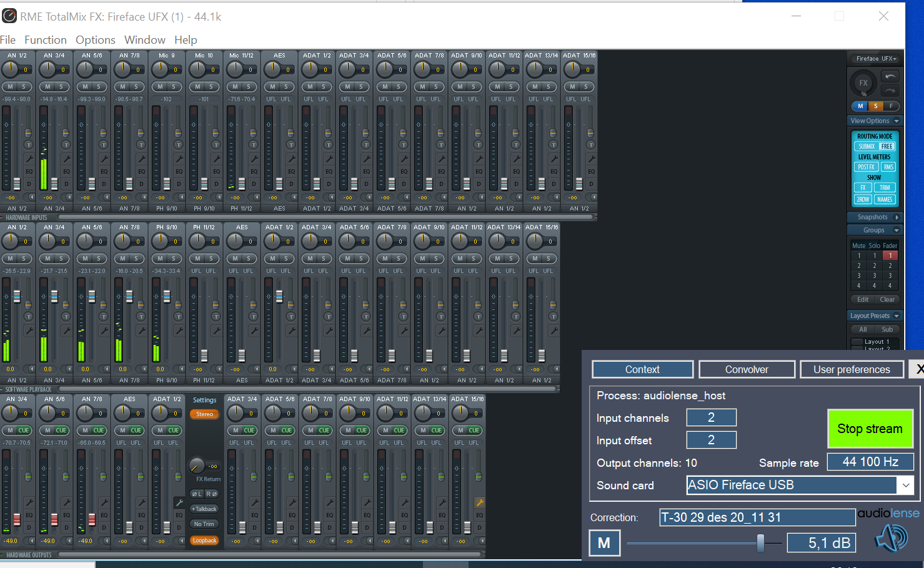
Task: Click pan knob on hardware output AN 7/8
Action: tap(86, 413)
